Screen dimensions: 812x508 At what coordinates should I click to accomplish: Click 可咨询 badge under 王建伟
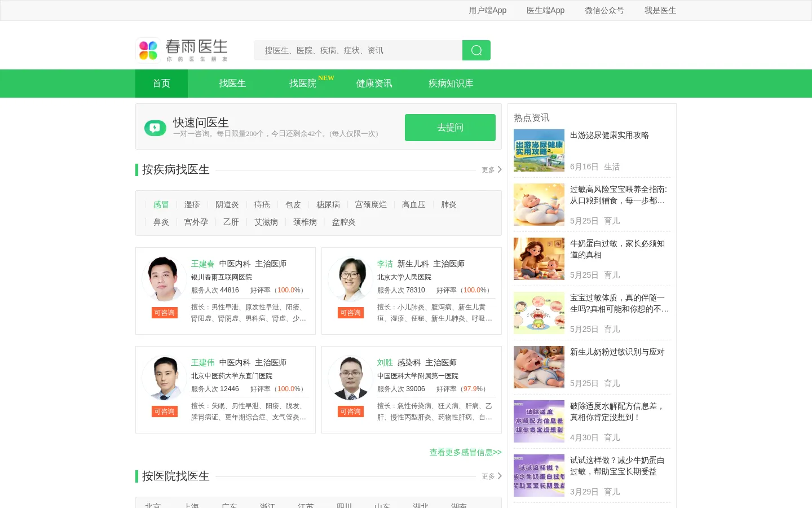point(165,411)
